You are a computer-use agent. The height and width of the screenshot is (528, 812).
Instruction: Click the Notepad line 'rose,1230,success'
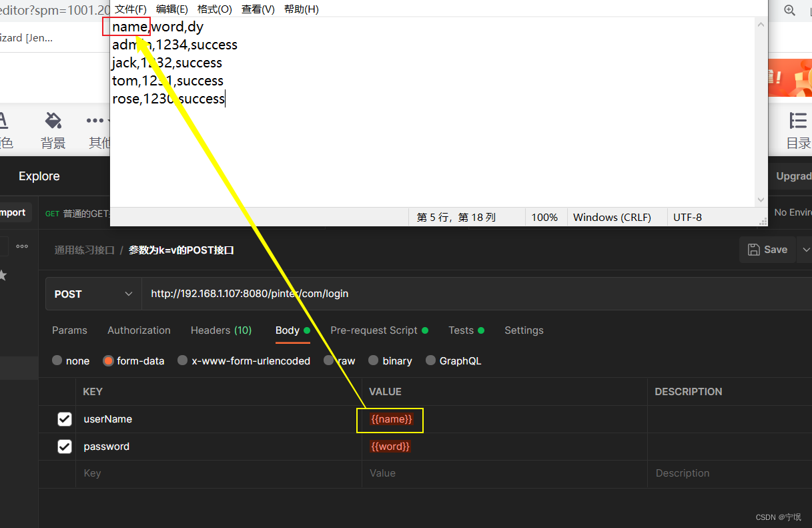pyautogui.click(x=168, y=99)
